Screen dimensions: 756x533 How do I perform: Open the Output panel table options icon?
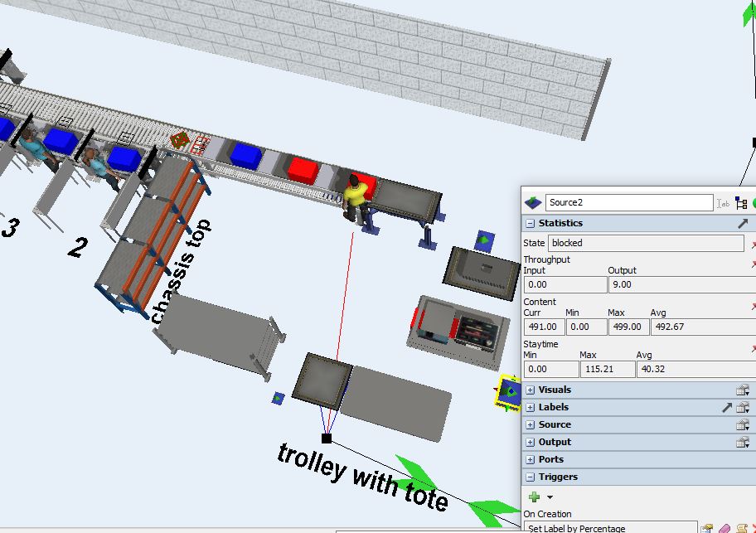(x=743, y=442)
